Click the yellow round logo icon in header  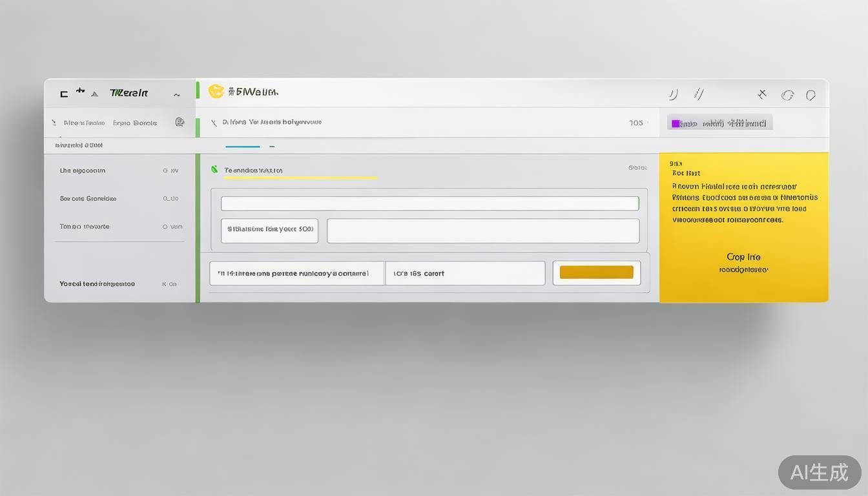(216, 92)
